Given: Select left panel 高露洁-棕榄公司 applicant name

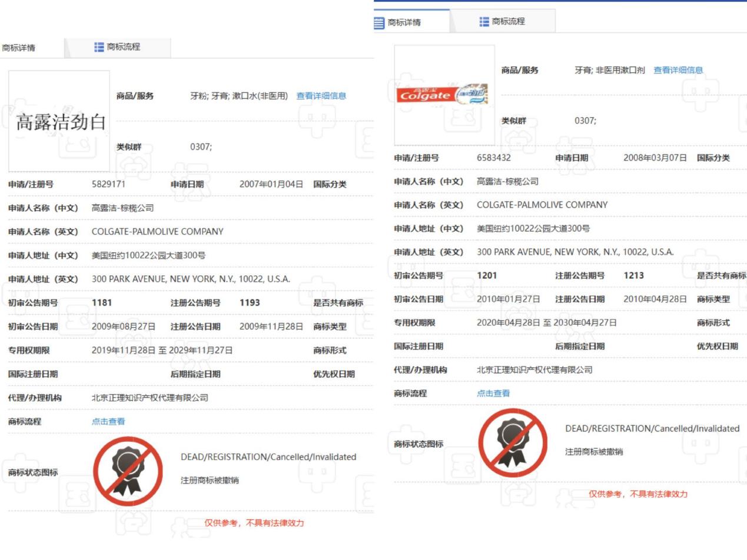Looking at the screenshot, I should (x=122, y=208).
